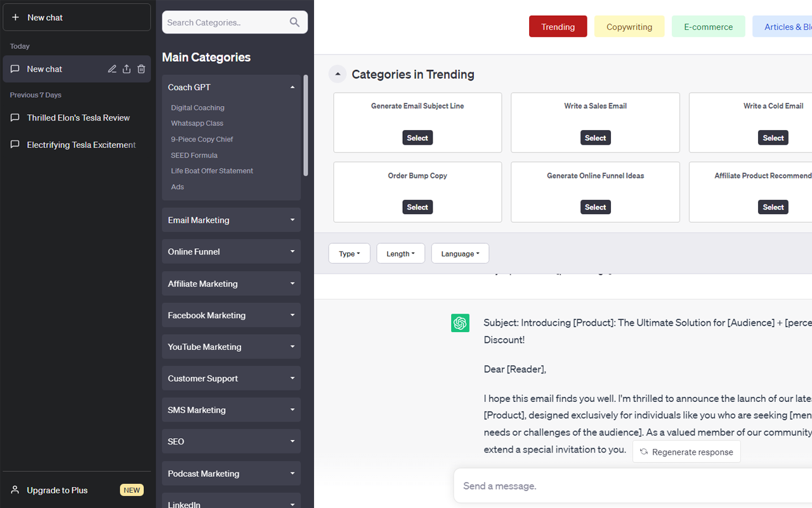Viewport: 812px width, 508px height.
Task: Open the Thrilled Elon's Tesla Review chat
Action: [77, 117]
